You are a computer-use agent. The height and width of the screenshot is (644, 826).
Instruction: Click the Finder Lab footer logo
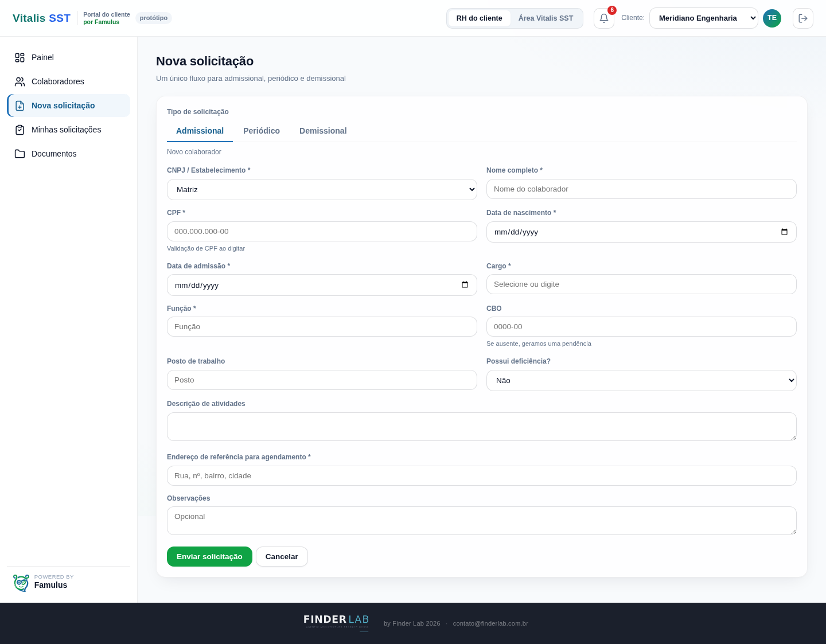click(336, 622)
